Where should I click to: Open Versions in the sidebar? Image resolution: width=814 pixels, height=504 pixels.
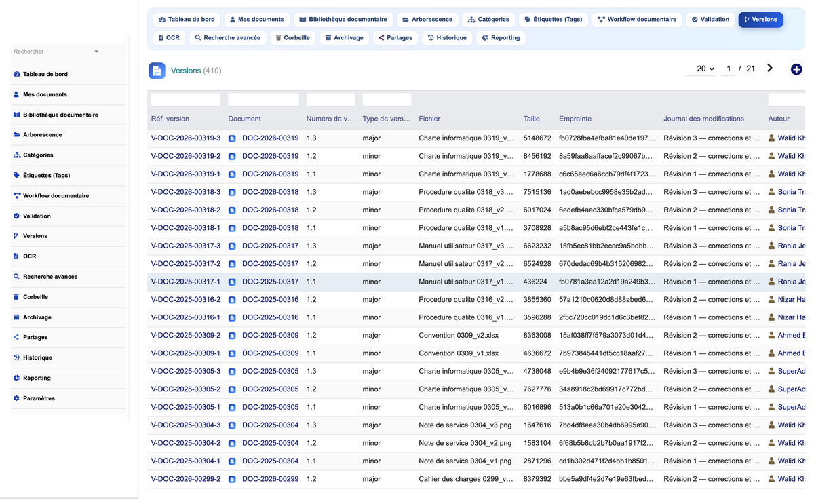point(31,236)
